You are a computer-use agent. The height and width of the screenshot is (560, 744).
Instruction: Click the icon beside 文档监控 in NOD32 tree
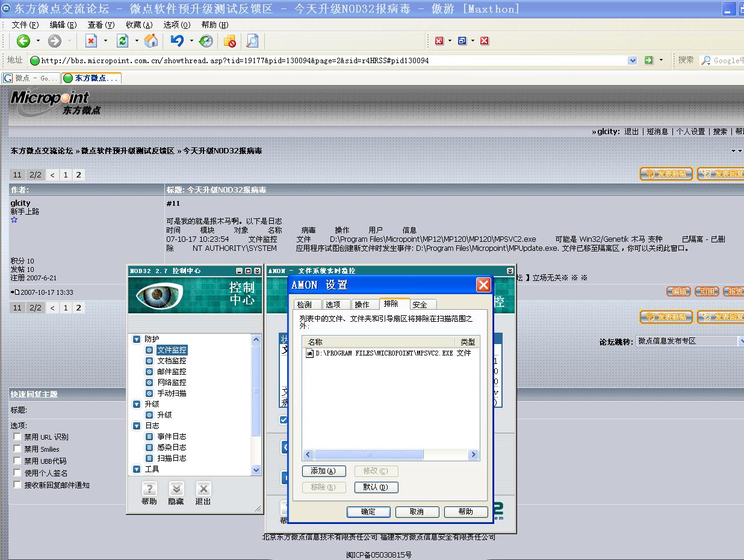pyautogui.click(x=150, y=361)
